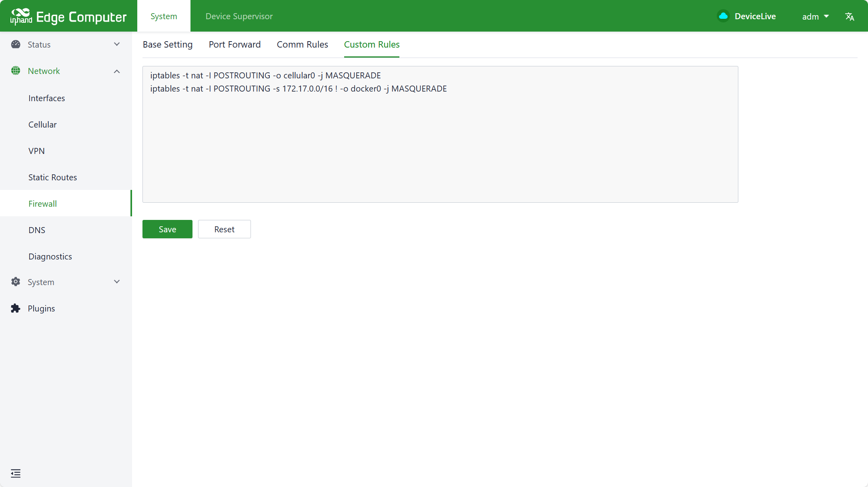This screenshot has width=868, height=487.
Task: Click the DeviceLive cloud icon
Action: pyautogui.click(x=723, y=16)
